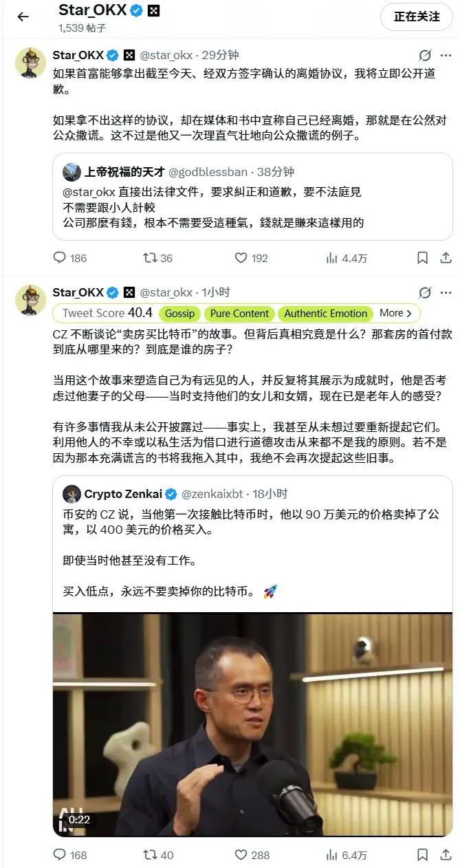460x868 pixels.
Task: Share the first Star_OKX post
Action: (x=446, y=258)
